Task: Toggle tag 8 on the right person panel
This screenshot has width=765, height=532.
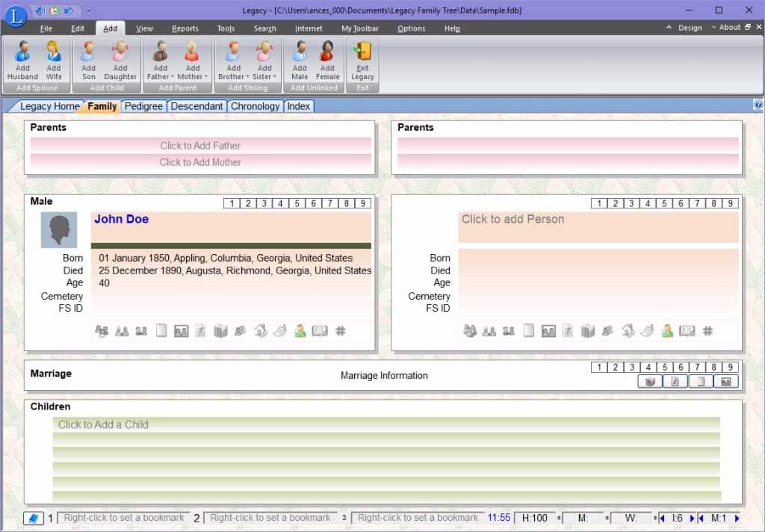Action: click(713, 203)
